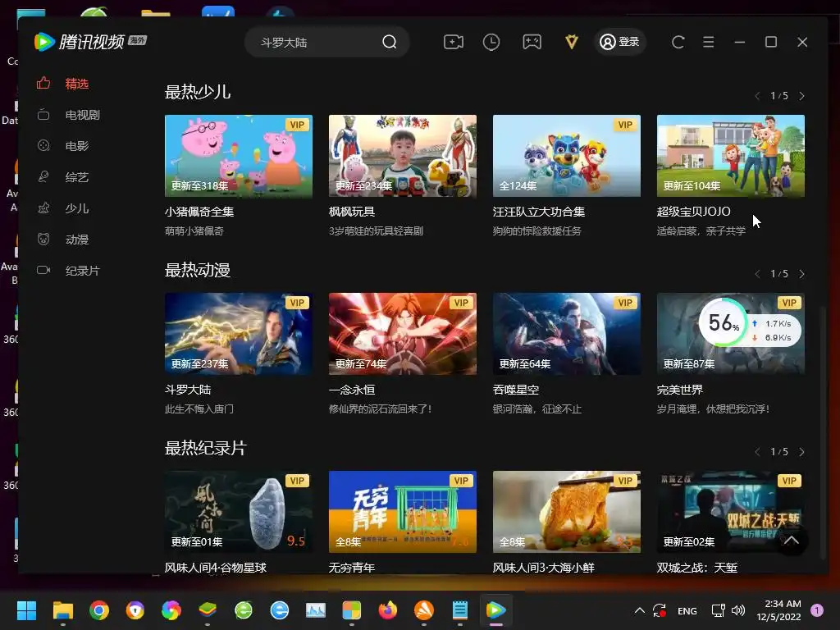Open 无穷青年 thumbnail
840x630 pixels.
pos(402,512)
